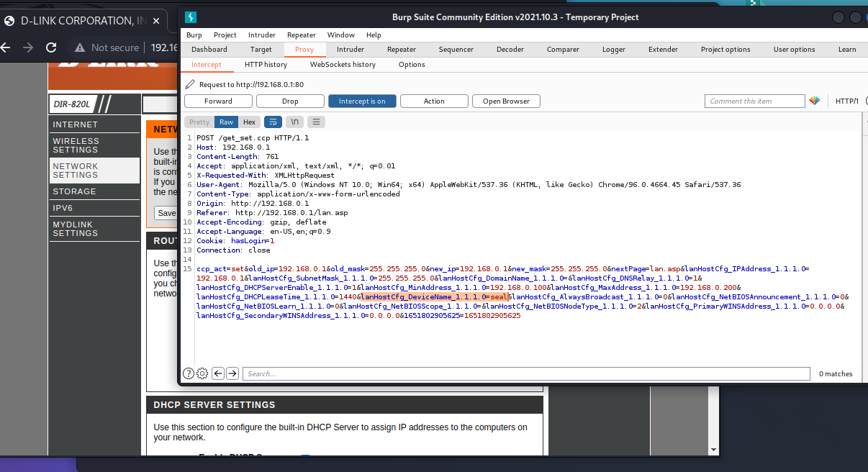868x472 pixels.
Task: Switch editor view to Hex
Action: tap(249, 122)
